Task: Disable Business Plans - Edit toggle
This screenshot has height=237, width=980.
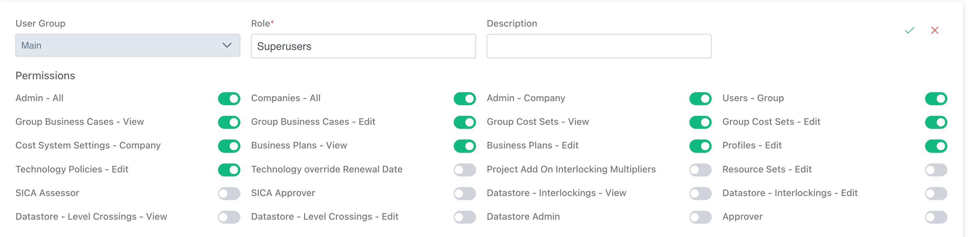Action: [x=700, y=146]
